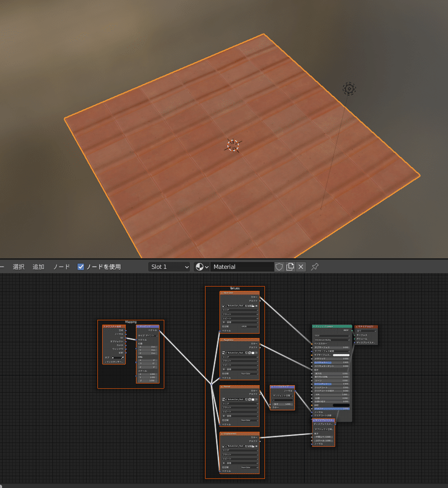Unlink the material with the X icon

(x=301, y=267)
